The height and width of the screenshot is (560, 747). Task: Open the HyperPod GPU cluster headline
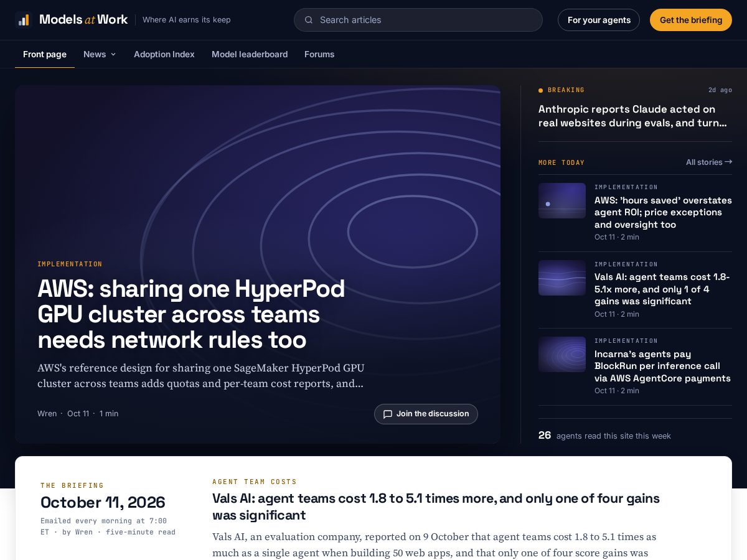(x=191, y=314)
